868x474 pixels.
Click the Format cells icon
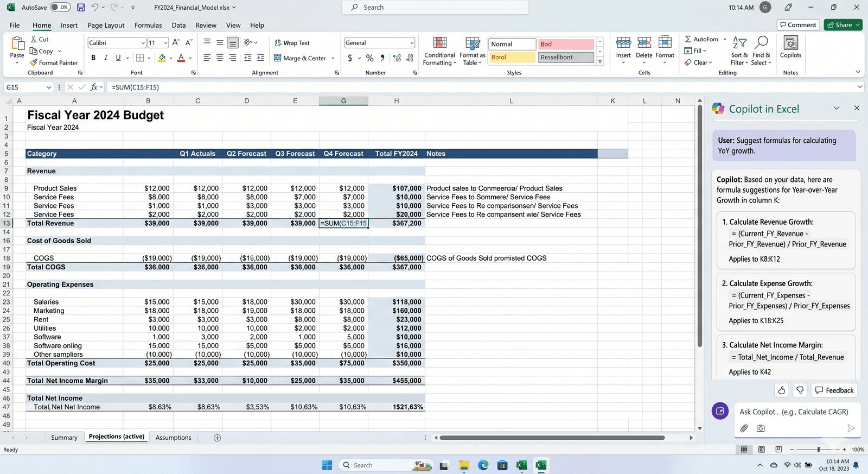click(x=665, y=42)
